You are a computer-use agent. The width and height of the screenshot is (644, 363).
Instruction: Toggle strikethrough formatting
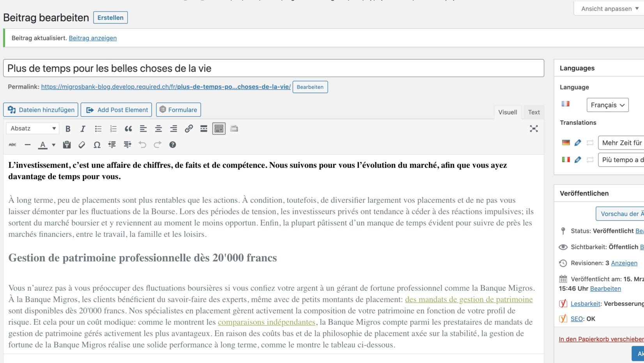click(x=12, y=145)
